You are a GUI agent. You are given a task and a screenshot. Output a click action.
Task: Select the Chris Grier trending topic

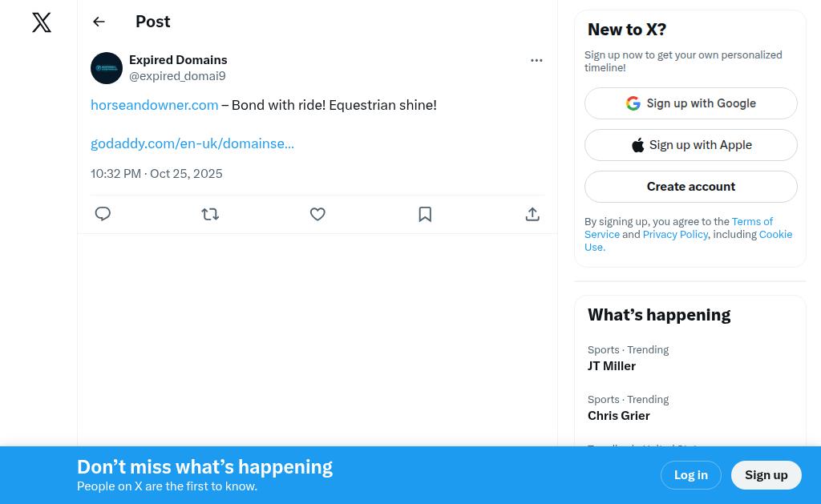pyautogui.click(x=619, y=416)
